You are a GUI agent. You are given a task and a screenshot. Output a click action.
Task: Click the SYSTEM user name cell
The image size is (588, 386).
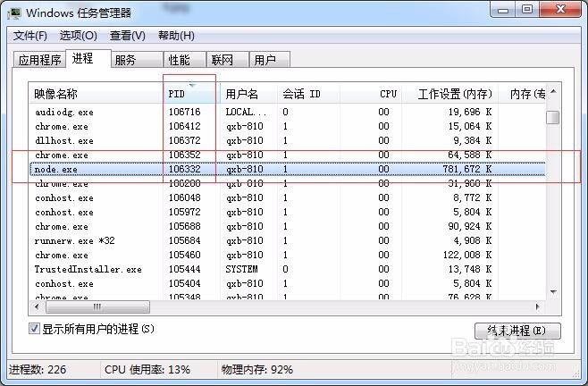click(241, 269)
